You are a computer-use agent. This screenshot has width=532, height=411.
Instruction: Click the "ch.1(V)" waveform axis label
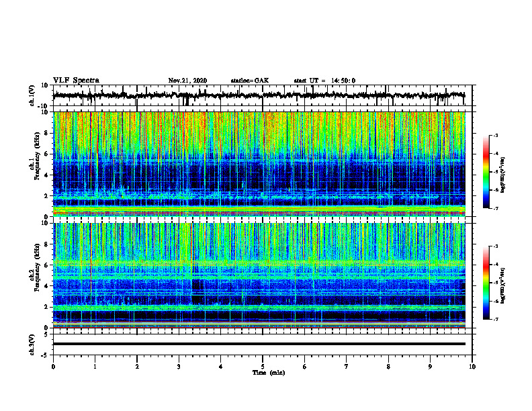point(32,95)
